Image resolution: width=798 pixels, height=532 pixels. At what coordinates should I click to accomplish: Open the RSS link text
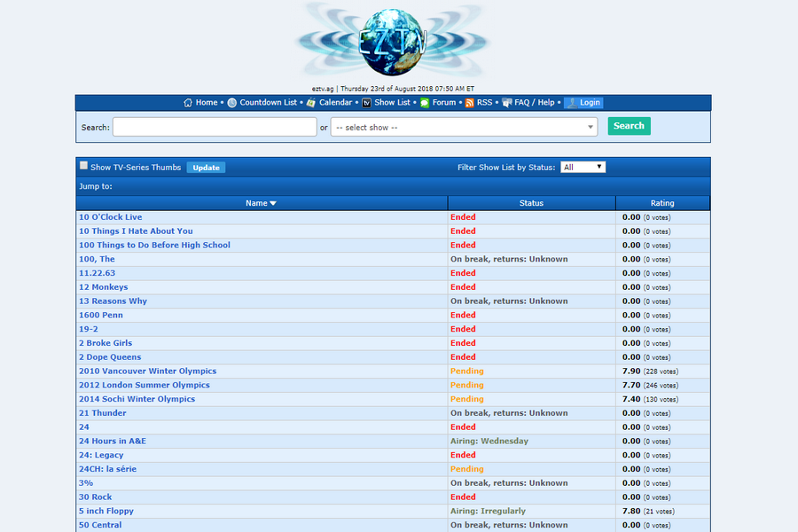(484, 102)
